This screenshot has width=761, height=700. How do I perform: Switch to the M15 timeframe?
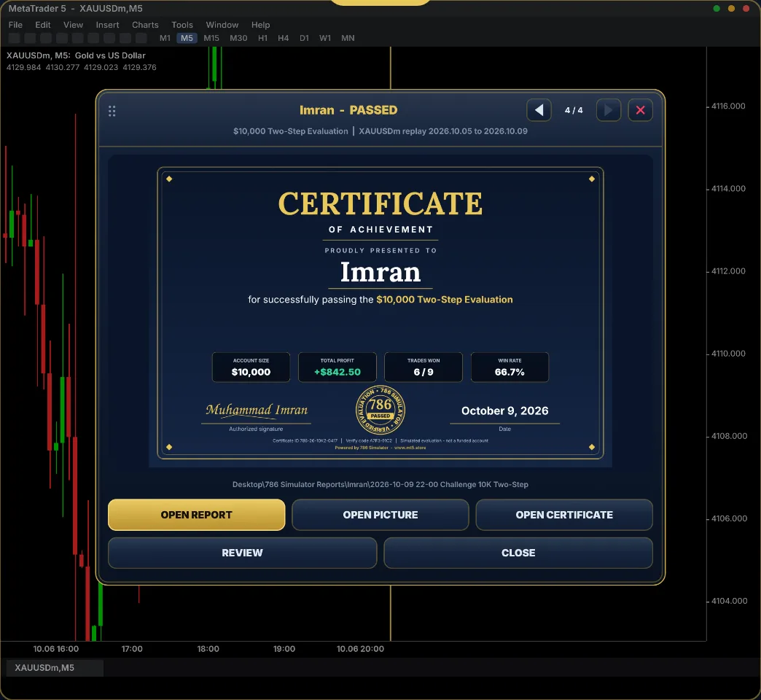click(x=211, y=38)
